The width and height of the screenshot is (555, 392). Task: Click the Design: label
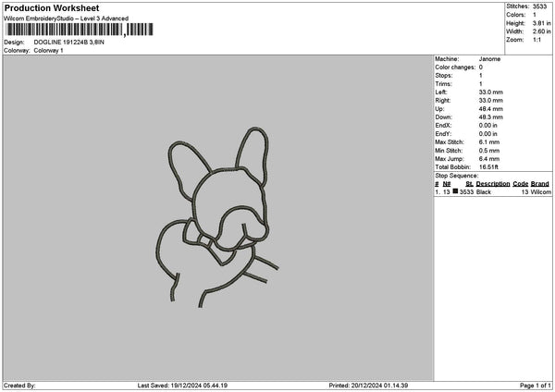tap(14, 43)
